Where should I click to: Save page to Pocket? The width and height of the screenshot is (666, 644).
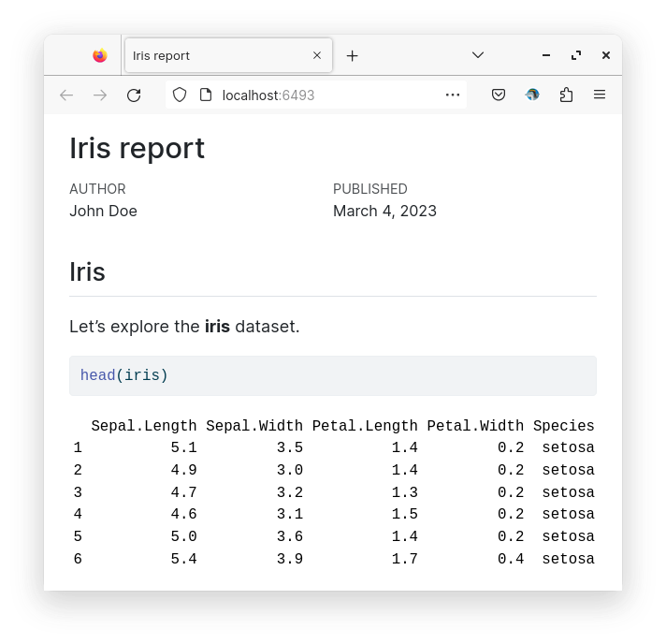(x=499, y=95)
